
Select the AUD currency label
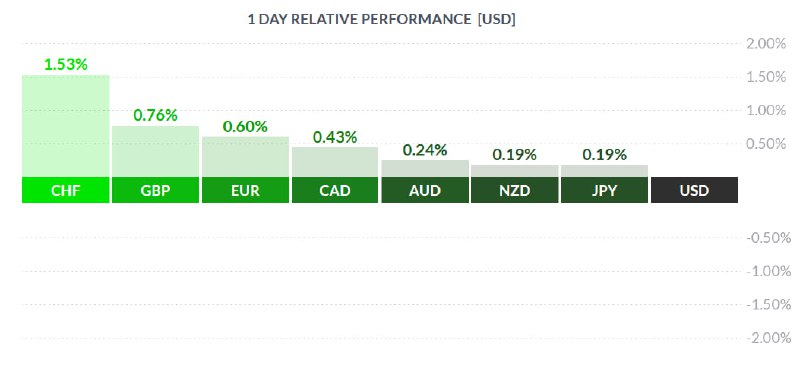pos(425,190)
